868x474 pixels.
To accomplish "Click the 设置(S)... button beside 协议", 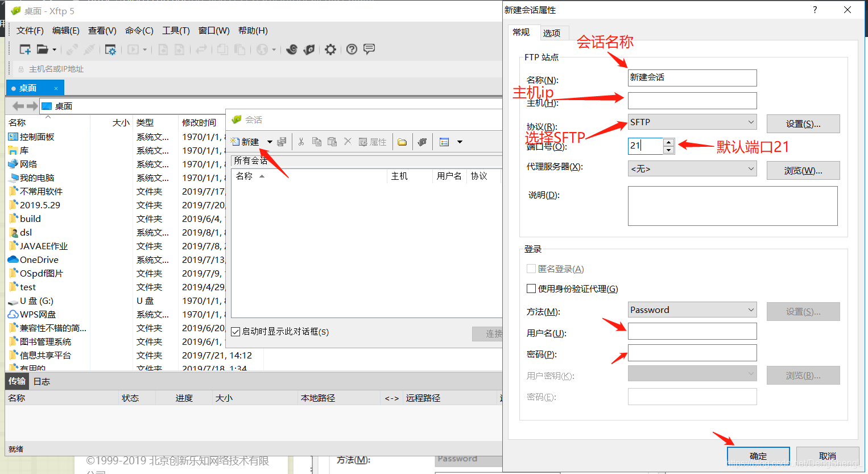I will 803,123.
